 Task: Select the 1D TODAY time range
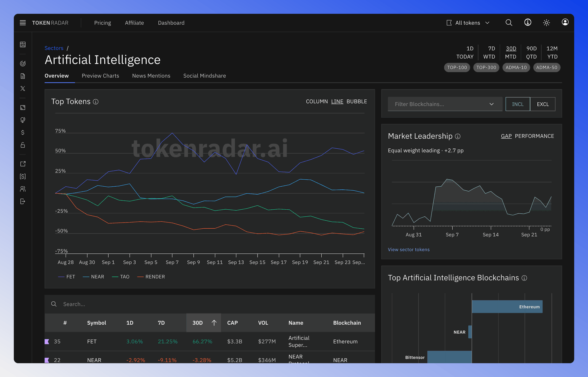tap(465, 52)
